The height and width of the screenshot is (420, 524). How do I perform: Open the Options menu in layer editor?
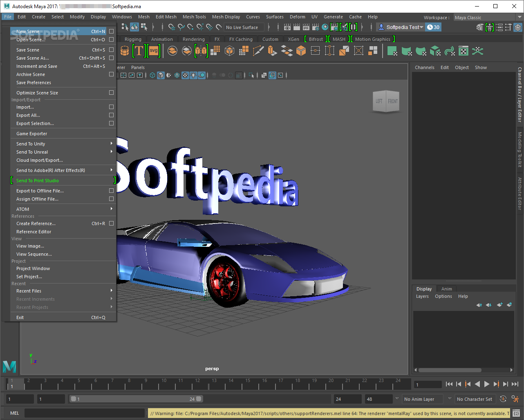click(x=443, y=296)
